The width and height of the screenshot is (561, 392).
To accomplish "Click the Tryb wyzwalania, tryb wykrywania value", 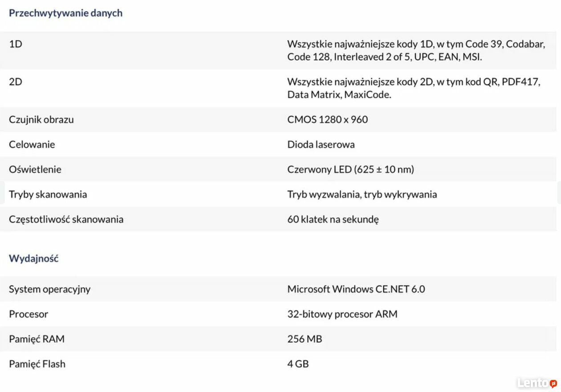I will pyautogui.click(x=362, y=195).
